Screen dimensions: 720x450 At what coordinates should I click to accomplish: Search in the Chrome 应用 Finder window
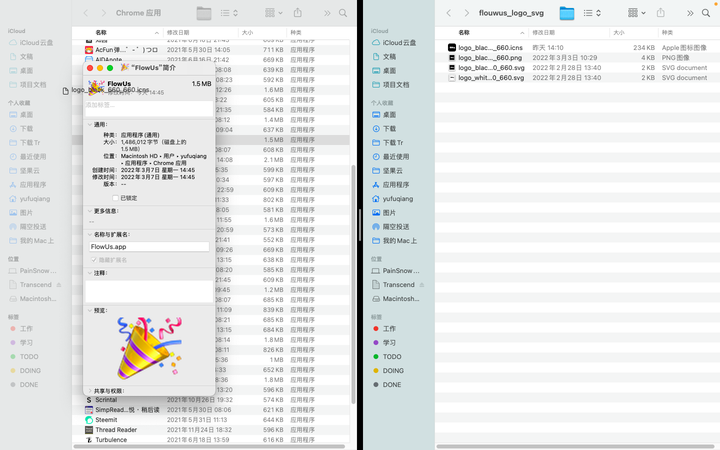343,13
